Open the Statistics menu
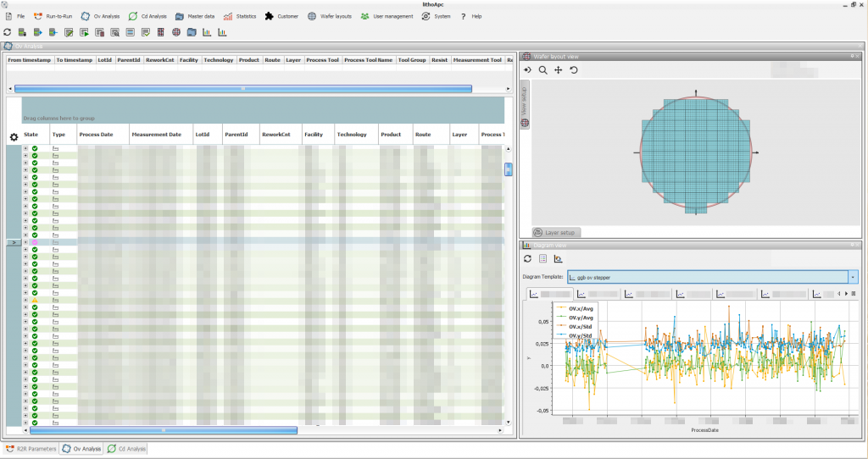 240,17
